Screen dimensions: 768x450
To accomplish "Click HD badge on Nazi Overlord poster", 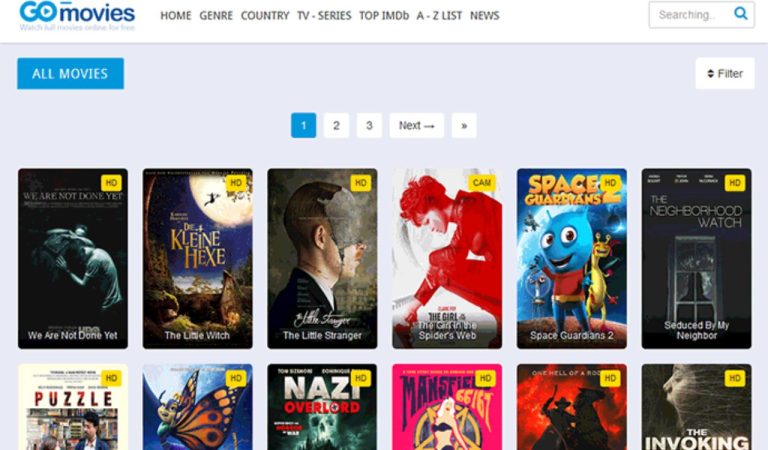I will [361, 378].
